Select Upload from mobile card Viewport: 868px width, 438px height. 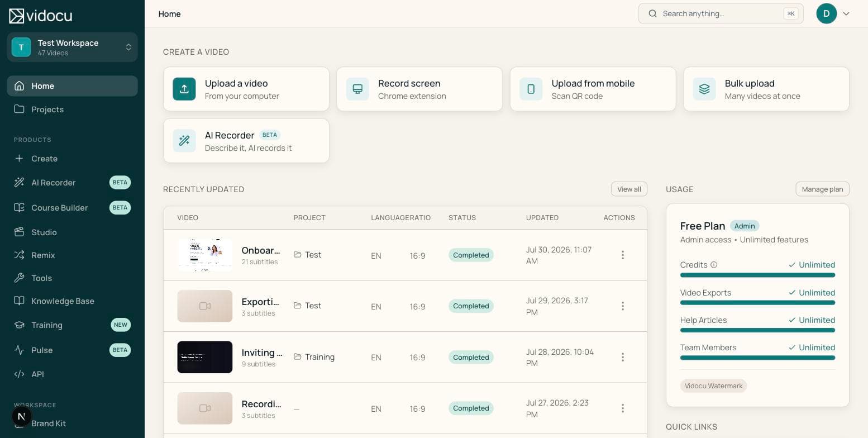pos(593,89)
